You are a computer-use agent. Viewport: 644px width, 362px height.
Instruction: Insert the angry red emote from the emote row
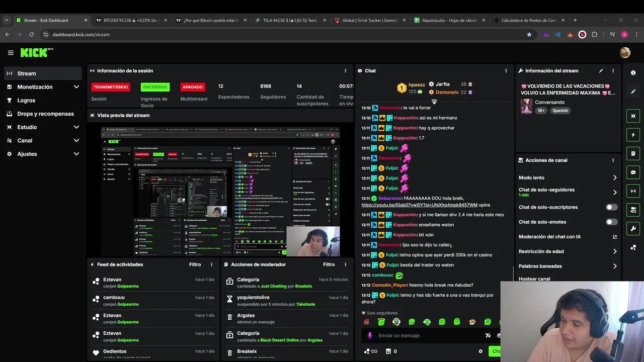pyautogui.click(x=367, y=322)
